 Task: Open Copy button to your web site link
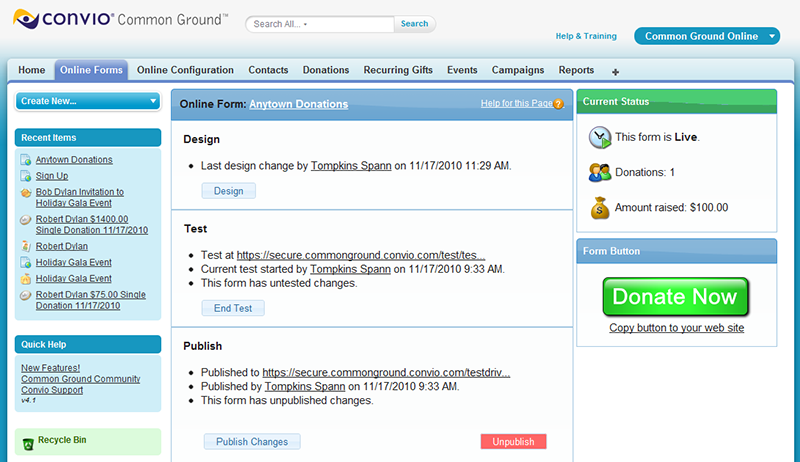[676, 328]
